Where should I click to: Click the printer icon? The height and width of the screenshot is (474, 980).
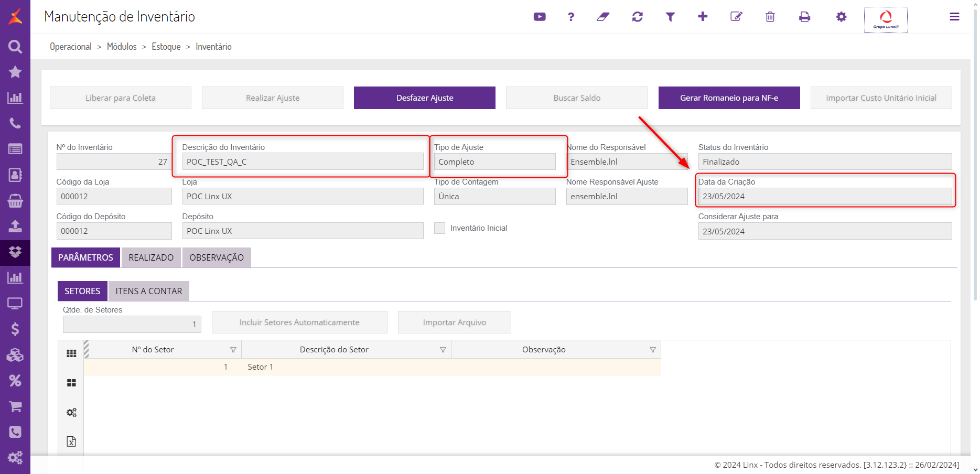pos(804,17)
